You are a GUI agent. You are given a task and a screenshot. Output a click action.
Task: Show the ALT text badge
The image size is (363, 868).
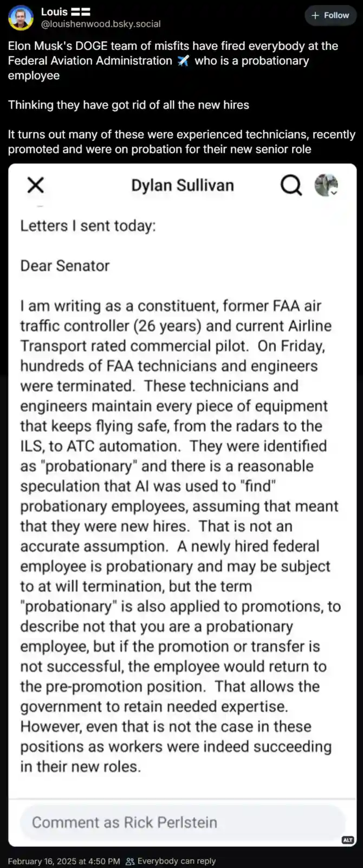click(x=348, y=840)
